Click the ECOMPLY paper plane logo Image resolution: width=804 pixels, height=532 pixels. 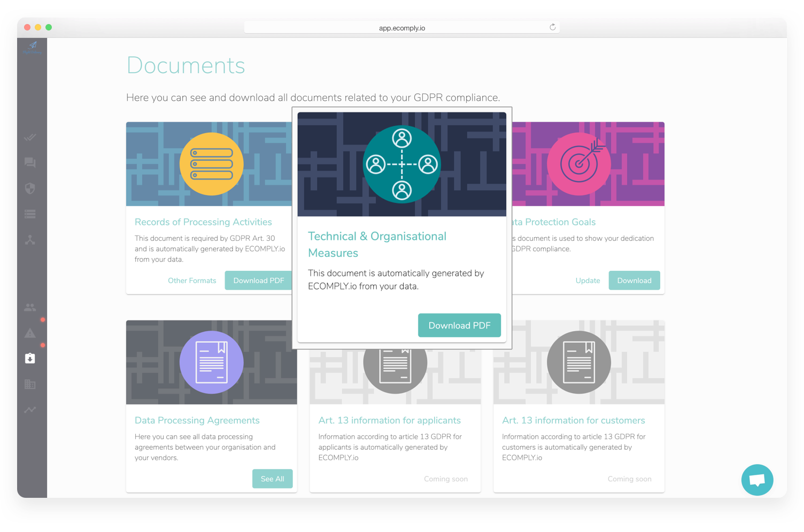point(32,47)
